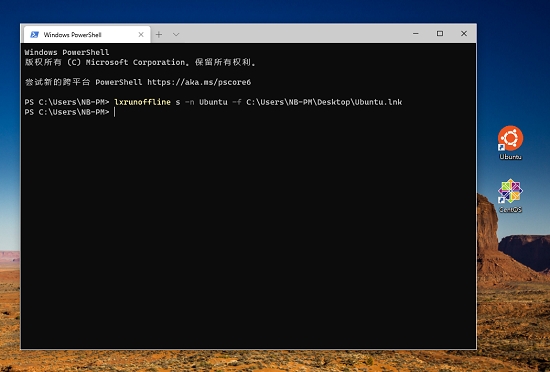
Task: Select the Ubuntu desktop shortcut icon
Action: pos(510,138)
